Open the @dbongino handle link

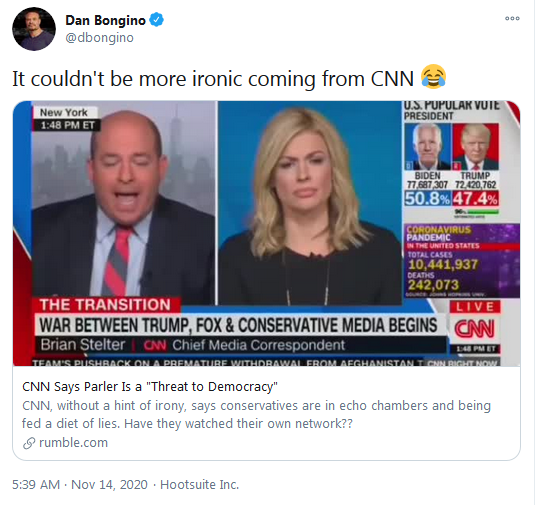pos(99,37)
